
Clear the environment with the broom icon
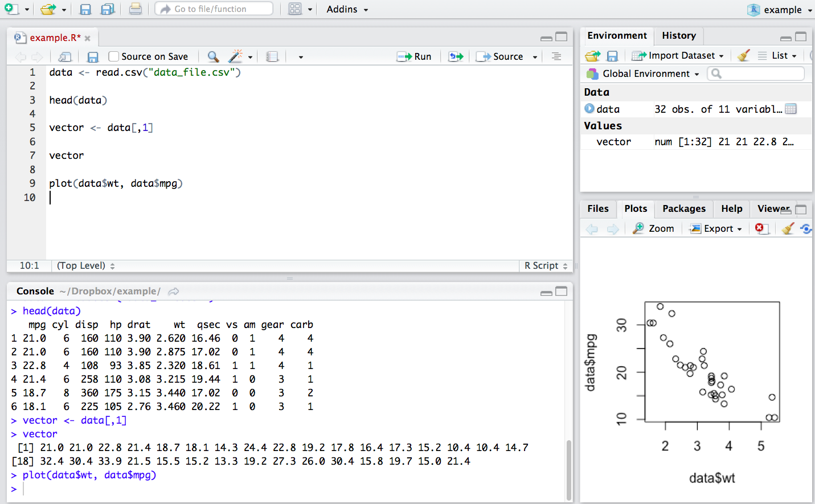click(743, 55)
